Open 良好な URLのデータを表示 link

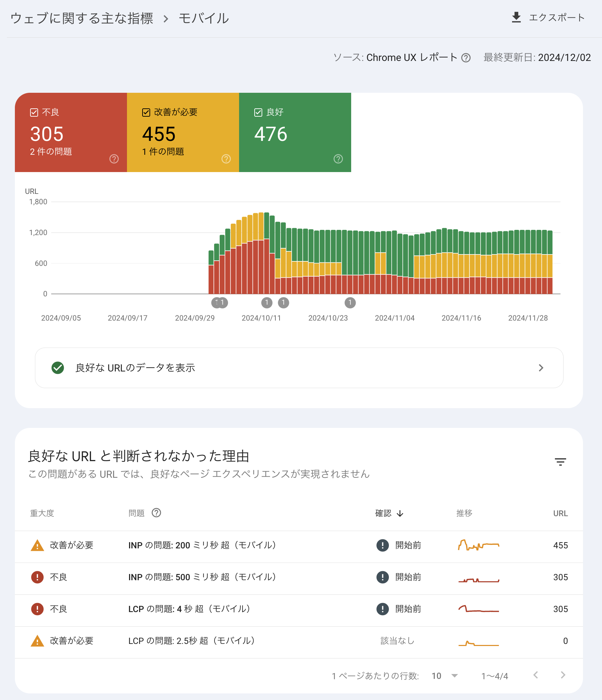(299, 368)
